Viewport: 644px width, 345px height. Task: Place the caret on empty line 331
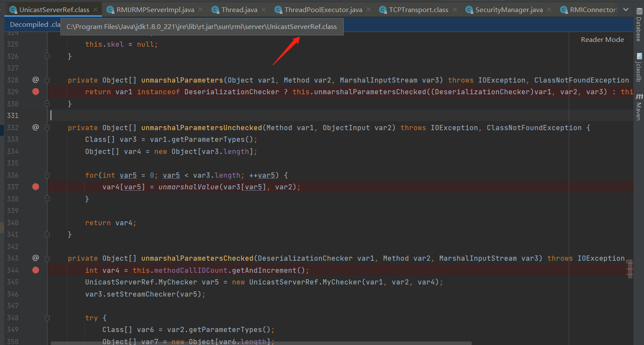pyautogui.click(x=341, y=115)
